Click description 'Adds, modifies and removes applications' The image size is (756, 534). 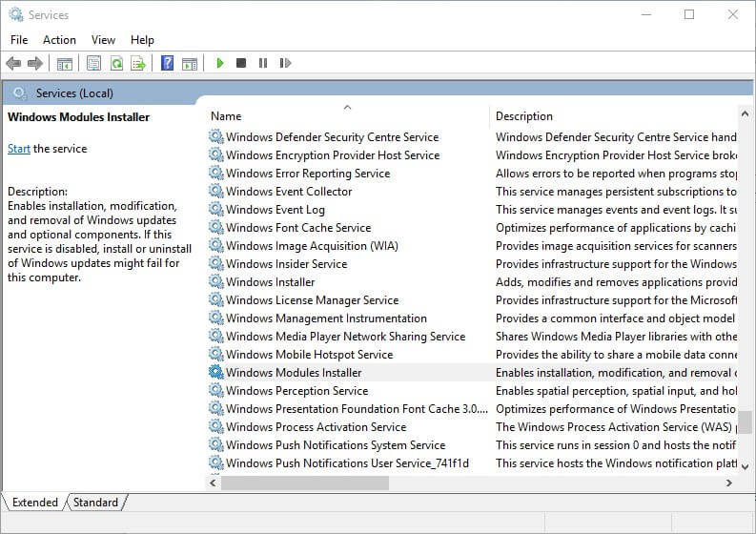[616, 281]
